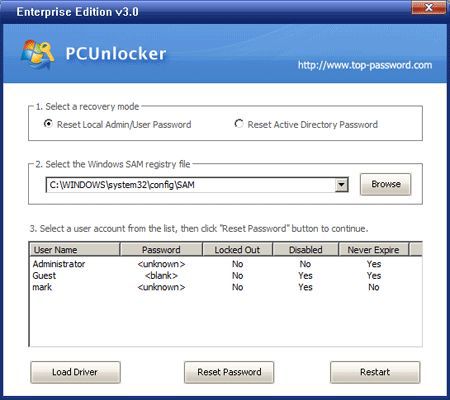Select the Administrator account row

tap(226, 264)
